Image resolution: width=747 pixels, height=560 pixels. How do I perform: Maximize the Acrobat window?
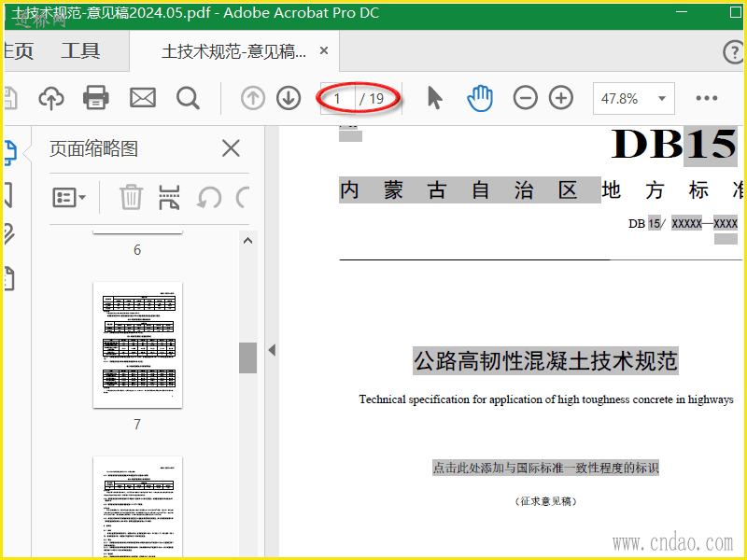pyautogui.click(x=736, y=11)
